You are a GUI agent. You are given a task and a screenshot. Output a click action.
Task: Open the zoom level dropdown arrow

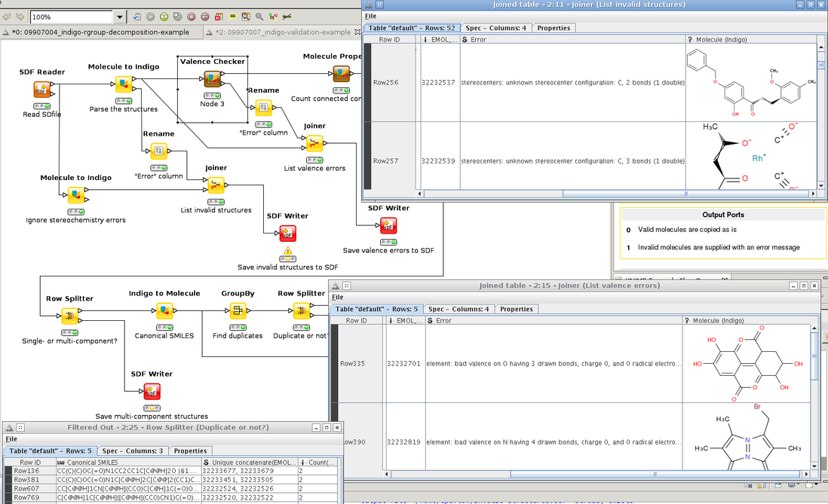(120, 17)
